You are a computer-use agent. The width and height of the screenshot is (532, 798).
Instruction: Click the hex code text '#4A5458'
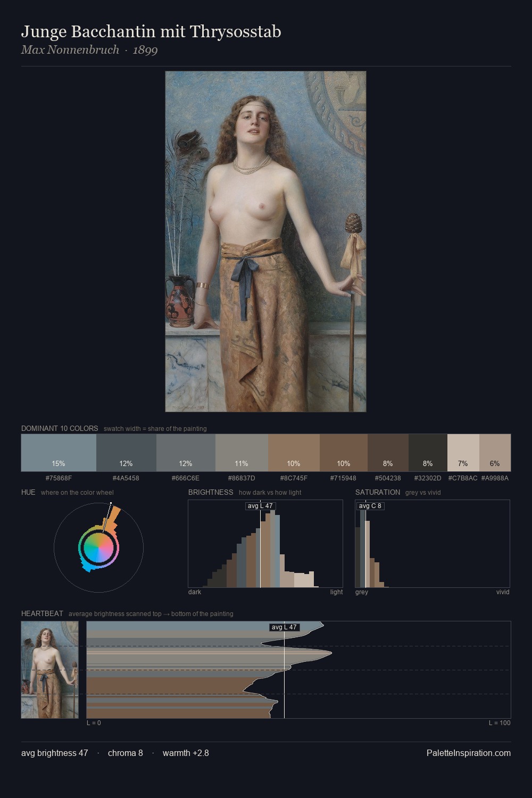[x=126, y=478]
